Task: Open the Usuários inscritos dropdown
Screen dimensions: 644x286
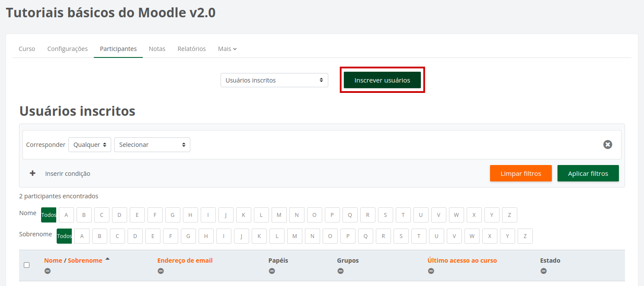Action: 274,80
